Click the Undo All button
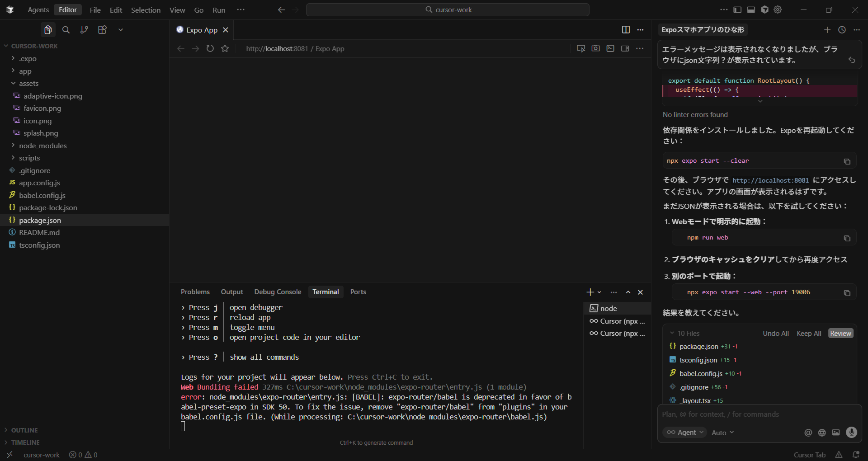 click(x=776, y=333)
